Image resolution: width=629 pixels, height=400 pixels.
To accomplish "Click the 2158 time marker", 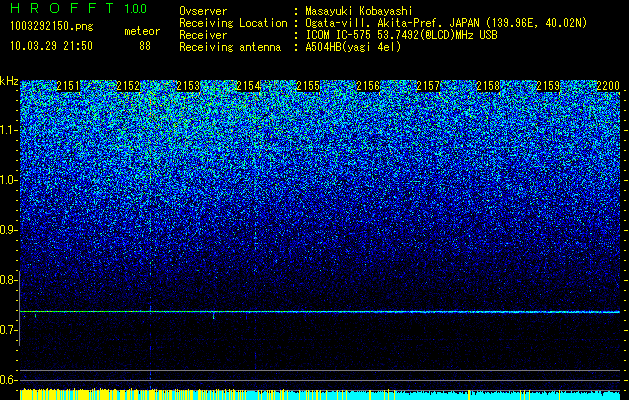I will 488,86.
